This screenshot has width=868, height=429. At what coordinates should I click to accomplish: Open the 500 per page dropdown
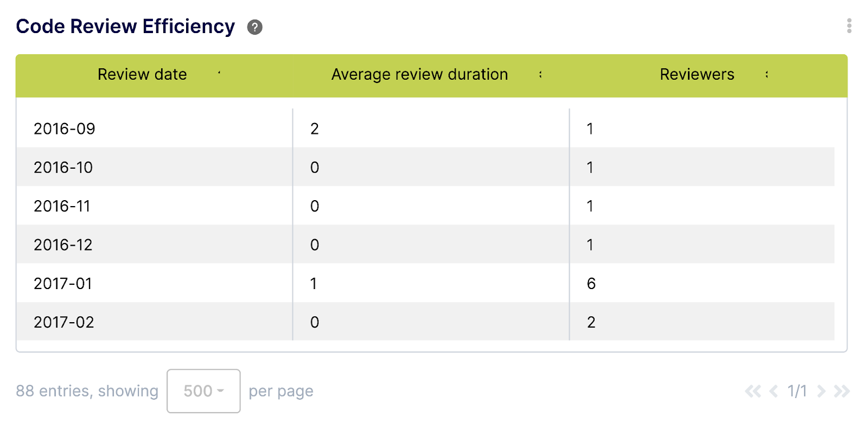coord(203,391)
